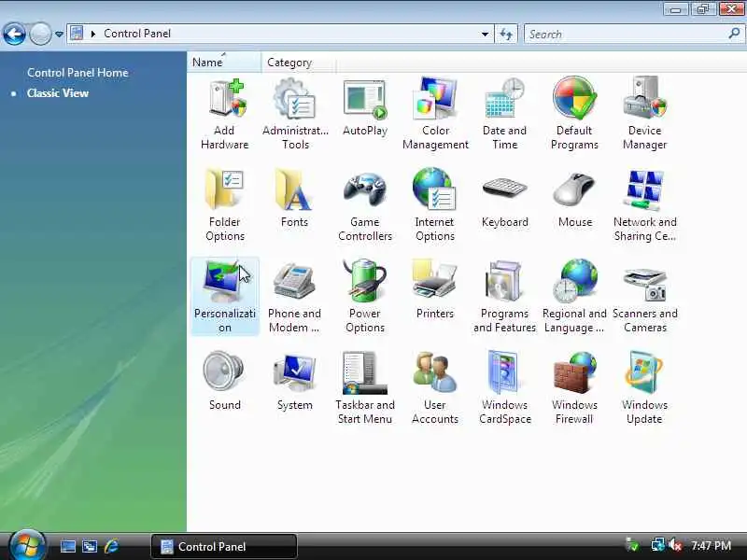The image size is (747, 560).
Task: Click Control Panel in the address bar
Action: [137, 34]
